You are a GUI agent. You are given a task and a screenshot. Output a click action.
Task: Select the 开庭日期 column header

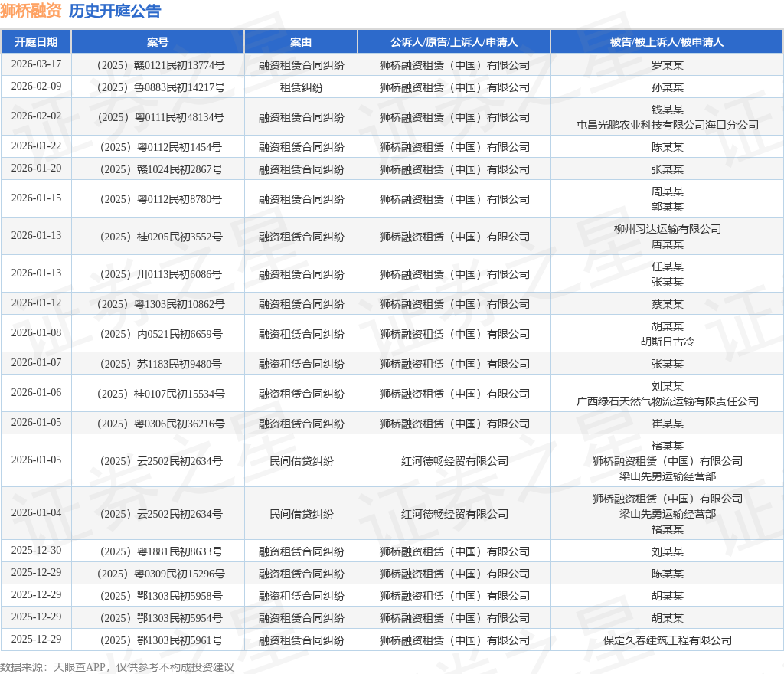click(36, 42)
